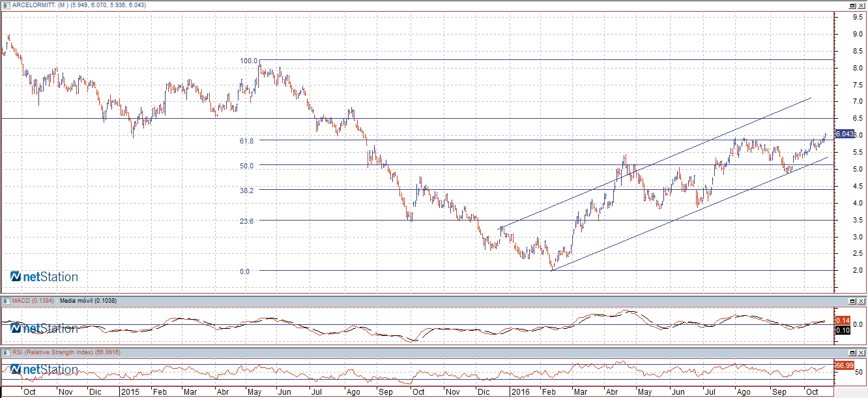Click the orange 66.99 RSI value tag
The image size is (868, 398).
pyautogui.click(x=845, y=365)
